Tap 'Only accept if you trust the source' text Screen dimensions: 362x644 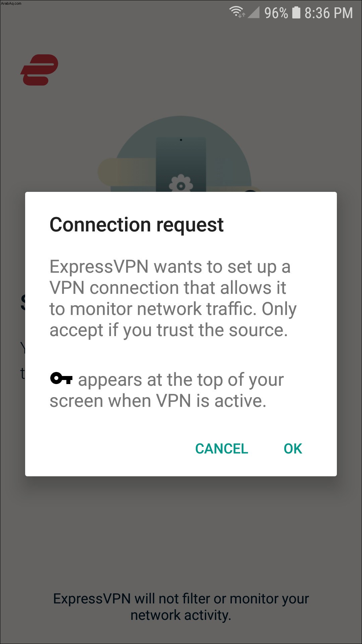173,319
